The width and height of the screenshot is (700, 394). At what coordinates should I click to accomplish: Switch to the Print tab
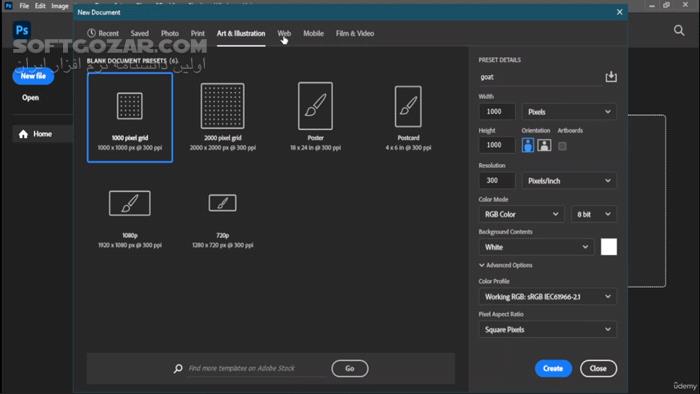(198, 33)
